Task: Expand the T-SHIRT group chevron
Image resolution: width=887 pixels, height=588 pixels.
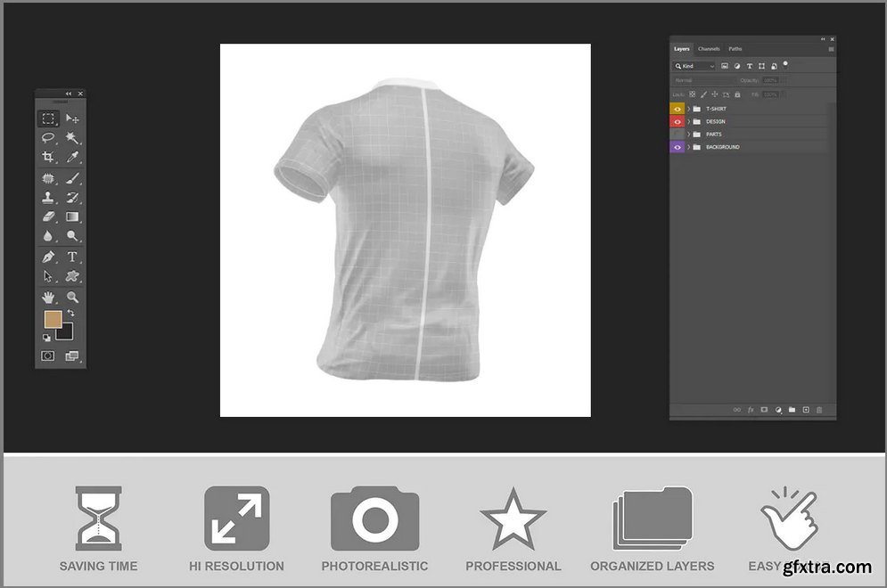Action: pos(688,109)
